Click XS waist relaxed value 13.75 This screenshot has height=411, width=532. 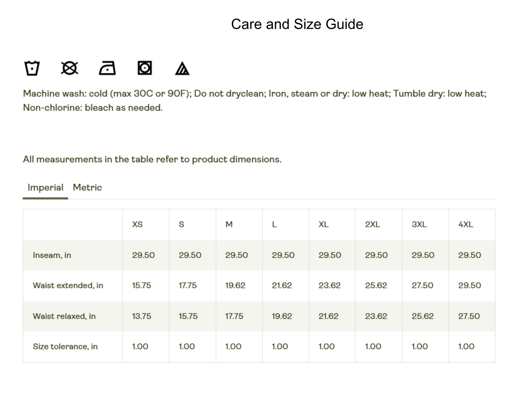[141, 316]
